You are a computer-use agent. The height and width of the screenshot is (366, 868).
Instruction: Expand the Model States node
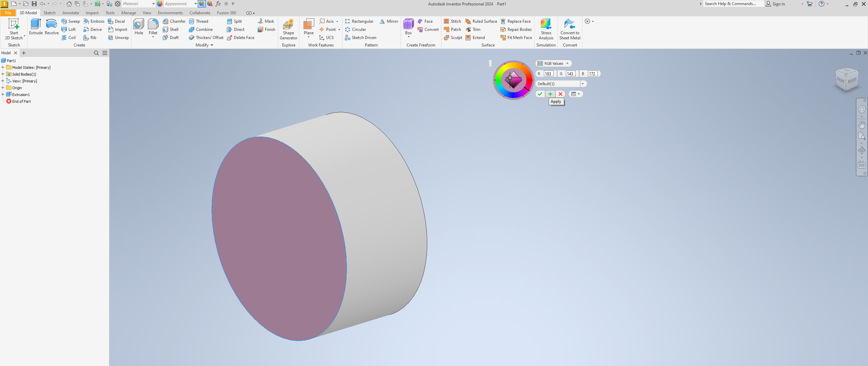(3, 68)
